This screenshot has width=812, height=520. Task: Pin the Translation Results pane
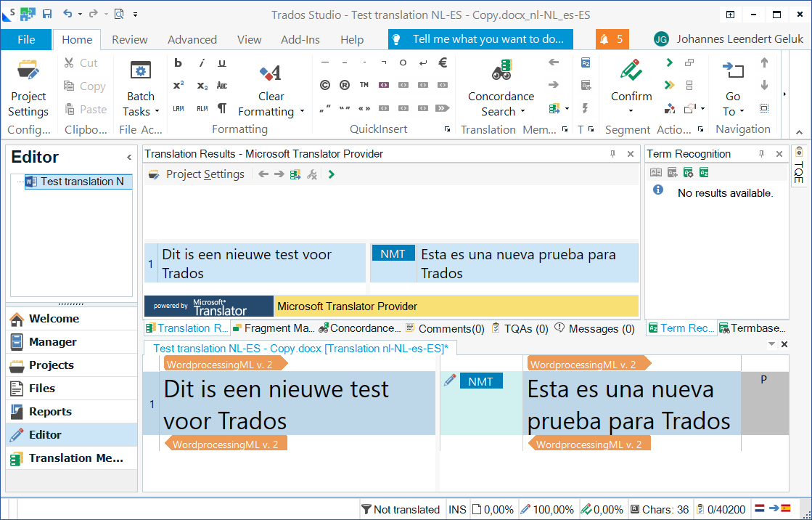coord(612,154)
